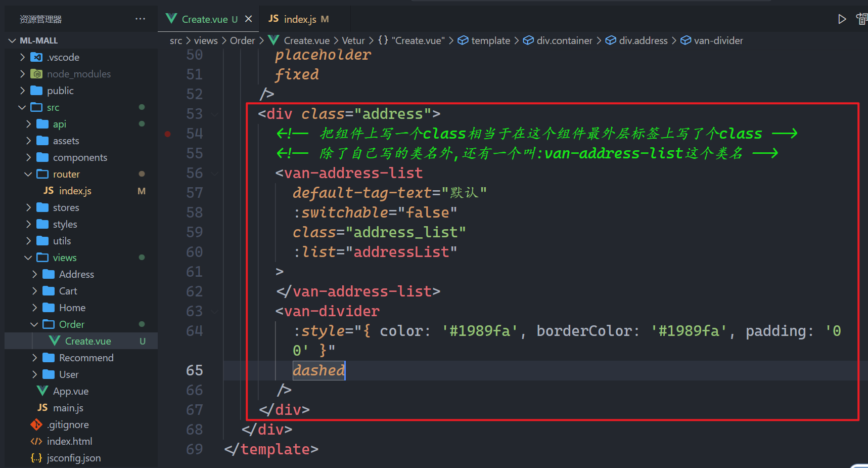Screen dimensions: 868x468
Task: Fold the van-divider block at line 63
Action: pos(215,312)
